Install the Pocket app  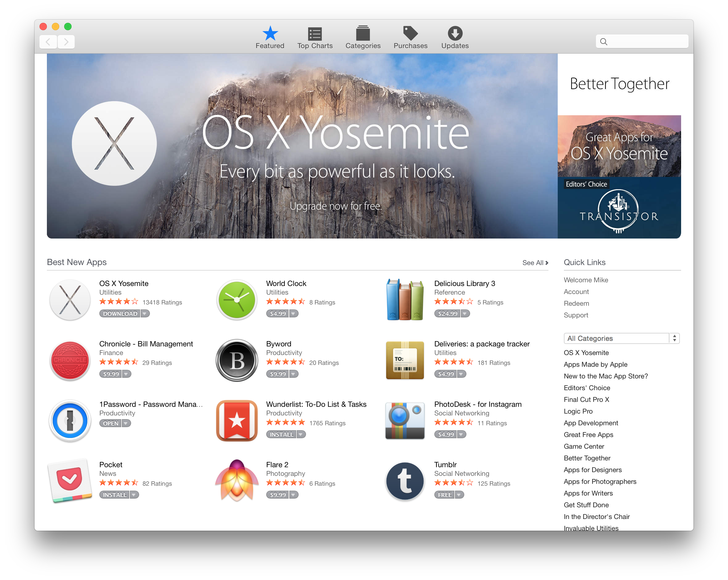114,495
